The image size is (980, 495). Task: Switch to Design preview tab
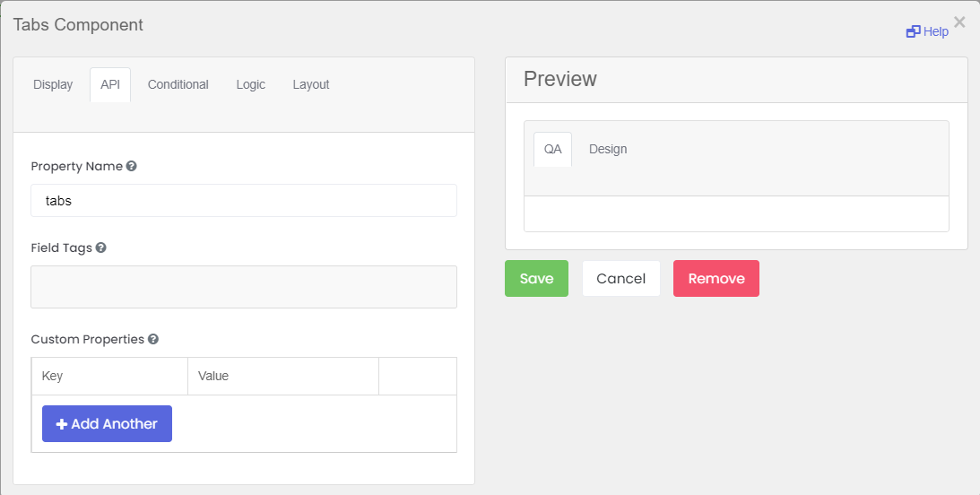608,149
